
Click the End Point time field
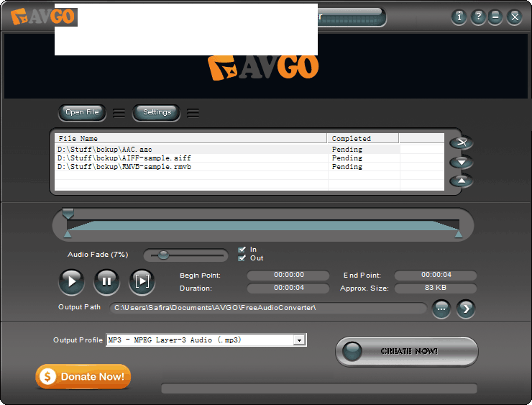coord(435,275)
